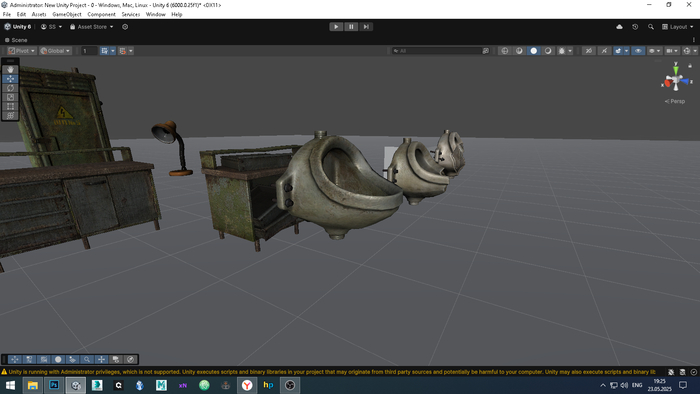Open the Asset Store button

[92, 27]
